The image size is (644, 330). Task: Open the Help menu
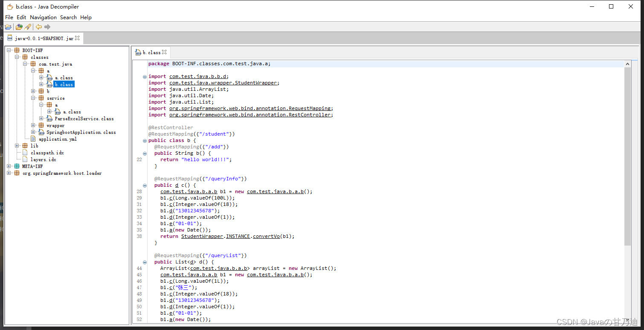tap(86, 17)
